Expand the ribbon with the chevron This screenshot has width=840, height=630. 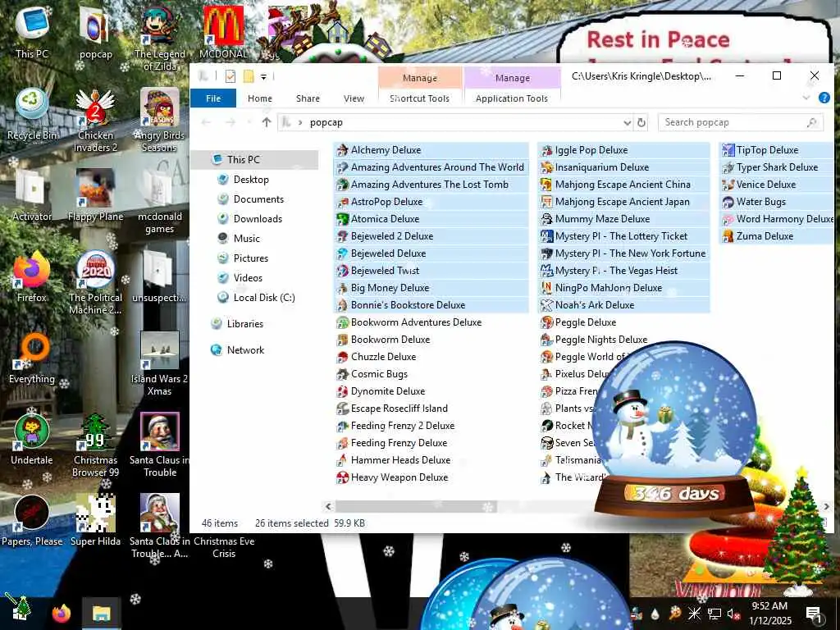[806, 98]
